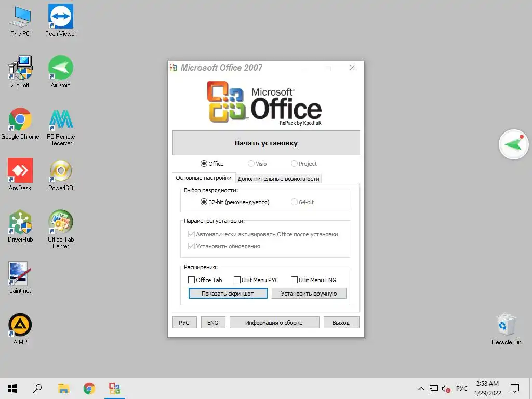Open taskbar search magnifier
The image size is (532, 399).
tap(37, 389)
